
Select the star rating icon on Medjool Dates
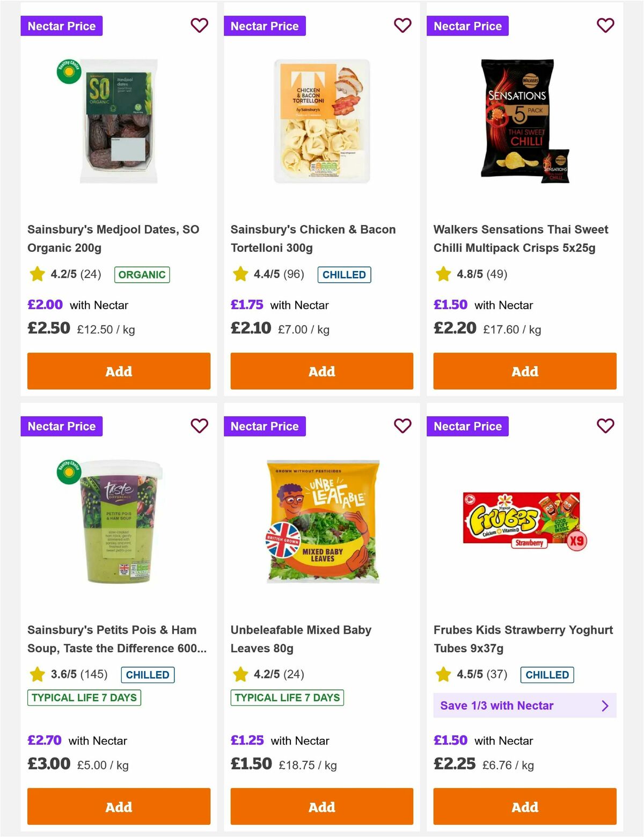(x=36, y=274)
